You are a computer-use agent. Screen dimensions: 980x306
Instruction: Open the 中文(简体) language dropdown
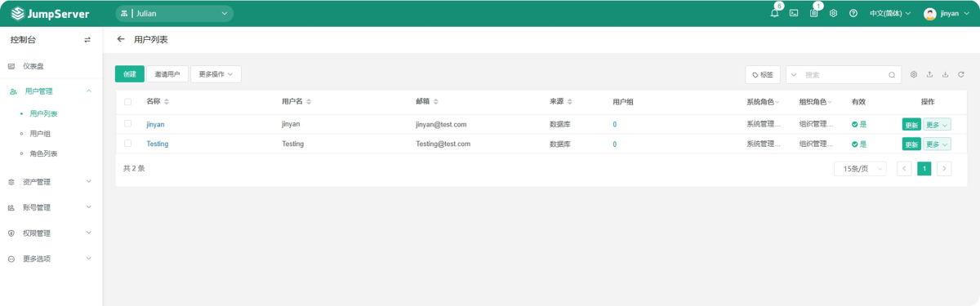pyautogui.click(x=889, y=14)
